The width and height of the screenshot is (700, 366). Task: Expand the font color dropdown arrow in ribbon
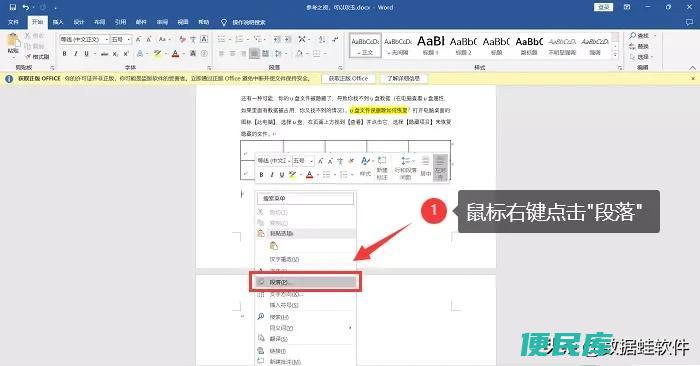pos(183,54)
